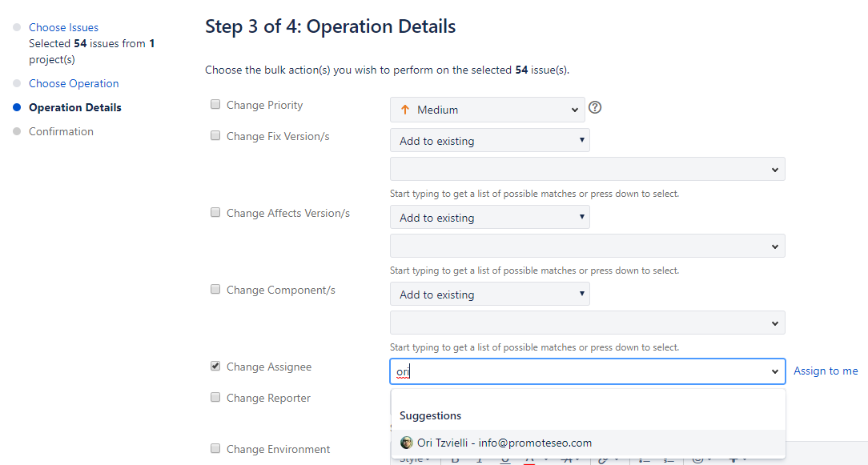The image size is (868, 465).
Task: Click the Assign to me link
Action: 826,371
